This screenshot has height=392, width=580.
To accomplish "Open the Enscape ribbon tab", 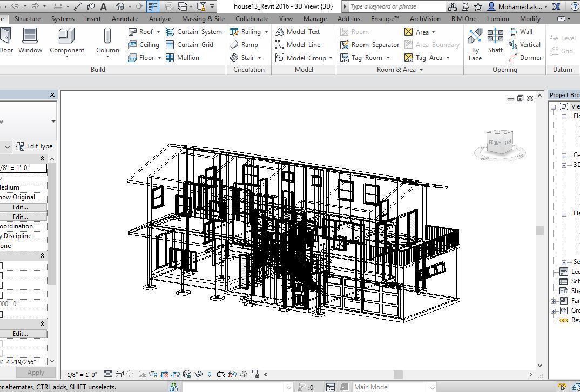I will [385, 18].
